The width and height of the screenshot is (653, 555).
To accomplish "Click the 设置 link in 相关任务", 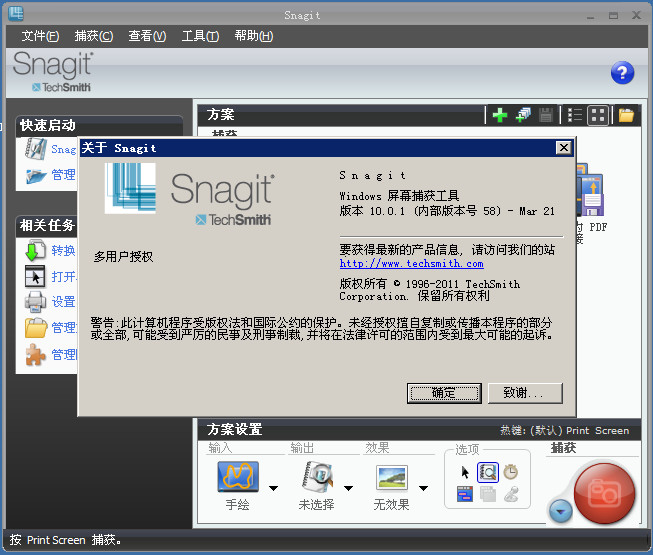I will click(x=63, y=302).
